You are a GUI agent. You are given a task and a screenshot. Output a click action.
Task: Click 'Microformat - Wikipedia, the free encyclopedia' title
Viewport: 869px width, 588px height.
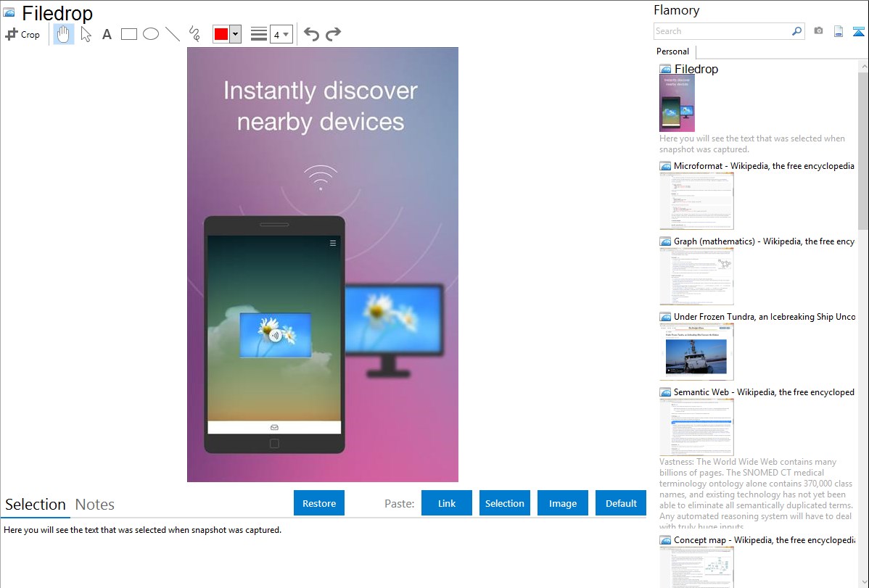765,166
